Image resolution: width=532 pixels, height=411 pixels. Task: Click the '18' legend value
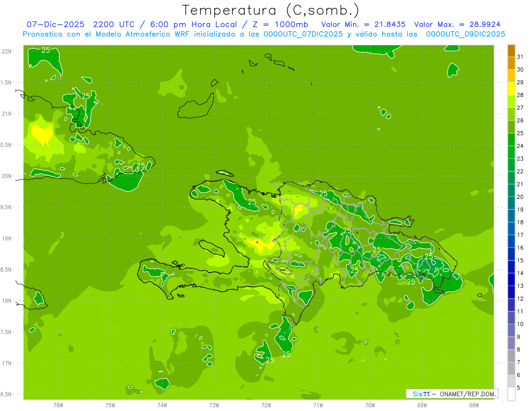(520, 222)
